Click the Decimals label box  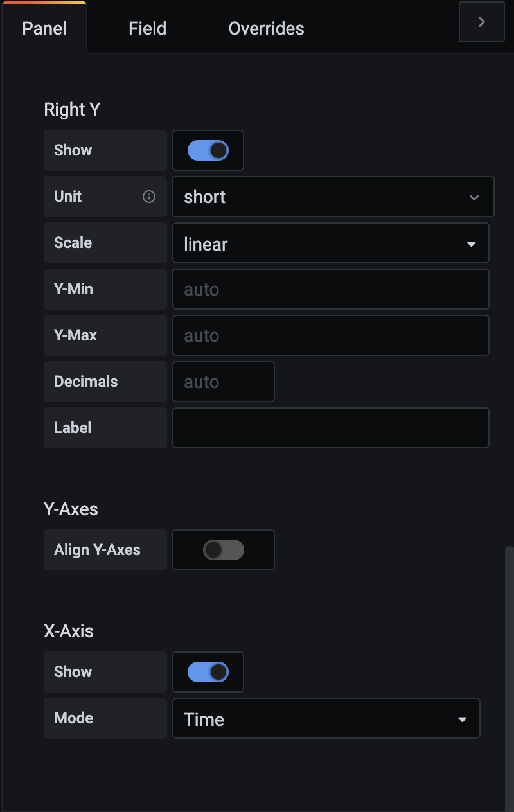tap(105, 381)
